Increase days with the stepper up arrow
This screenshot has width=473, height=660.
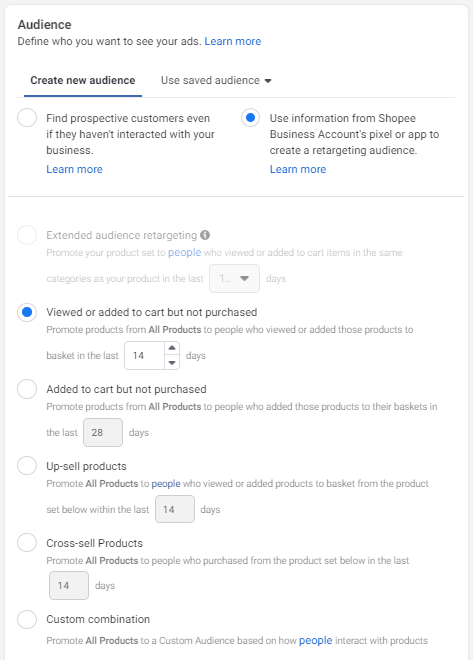172,348
